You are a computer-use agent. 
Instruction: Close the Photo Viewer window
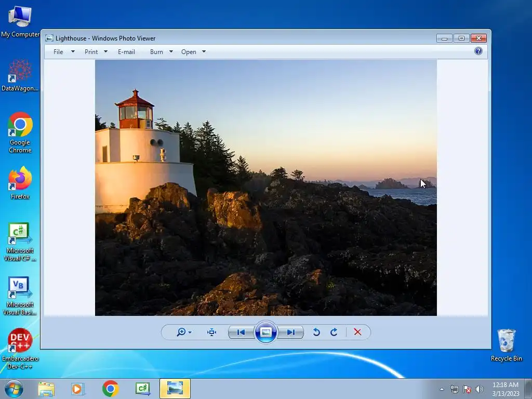pos(478,38)
